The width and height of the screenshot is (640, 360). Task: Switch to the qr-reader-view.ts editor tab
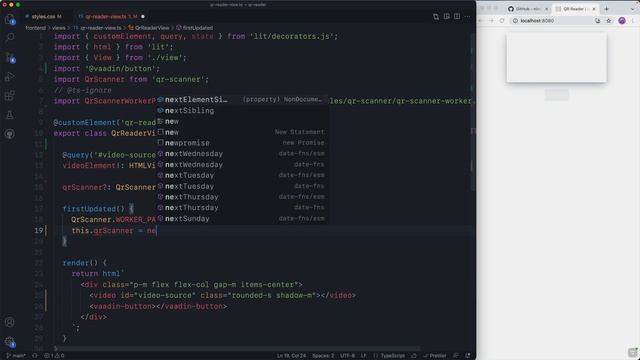(111, 16)
